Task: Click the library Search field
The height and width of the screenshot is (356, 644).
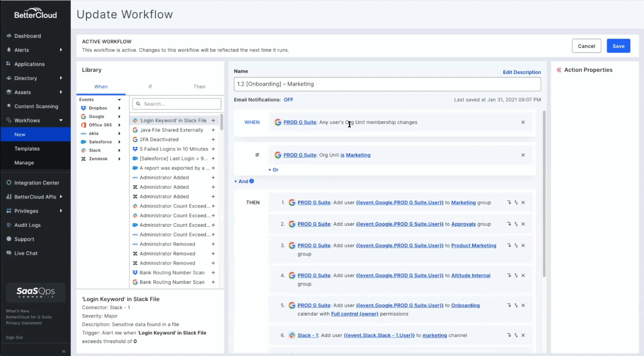Action: click(x=177, y=104)
